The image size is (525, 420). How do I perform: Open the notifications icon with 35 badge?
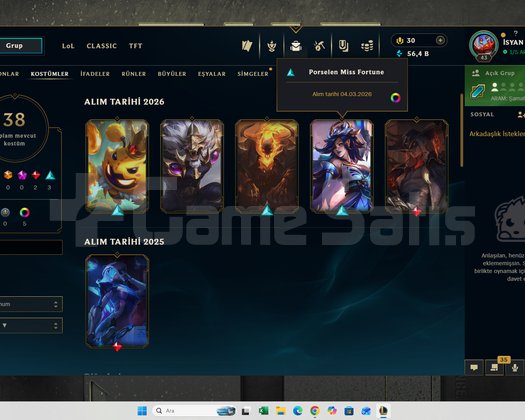(x=494, y=367)
